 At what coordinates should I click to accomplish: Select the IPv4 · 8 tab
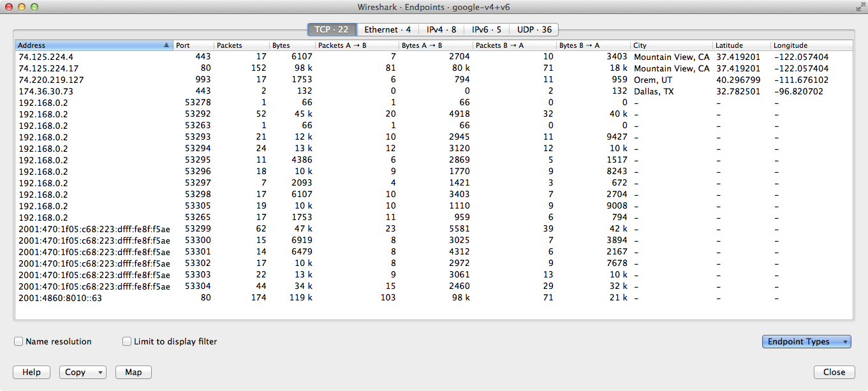point(441,29)
